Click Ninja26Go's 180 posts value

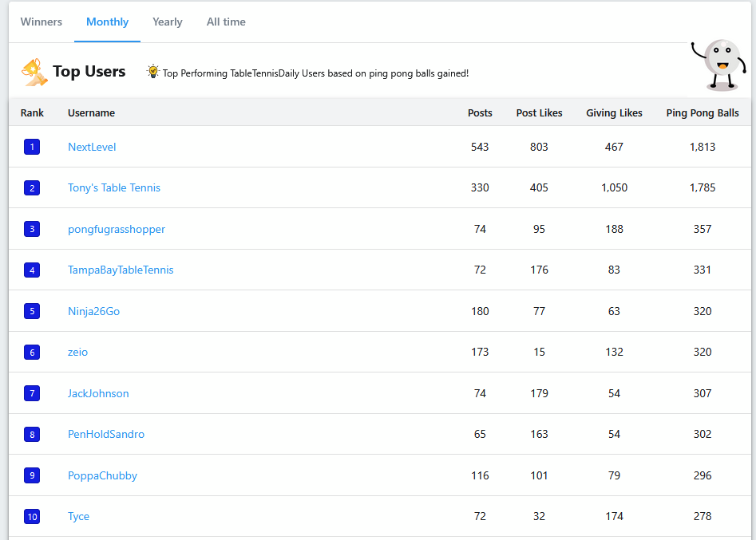[x=480, y=311]
